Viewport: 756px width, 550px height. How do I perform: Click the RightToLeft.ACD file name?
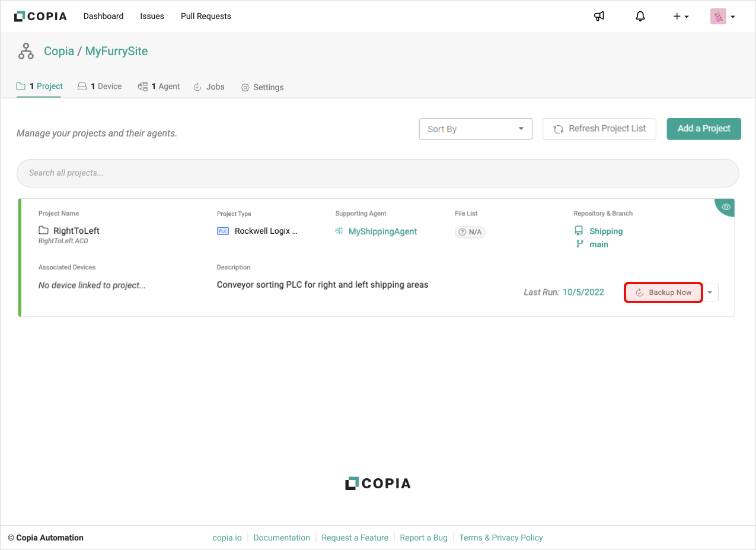[x=63, y=241]
